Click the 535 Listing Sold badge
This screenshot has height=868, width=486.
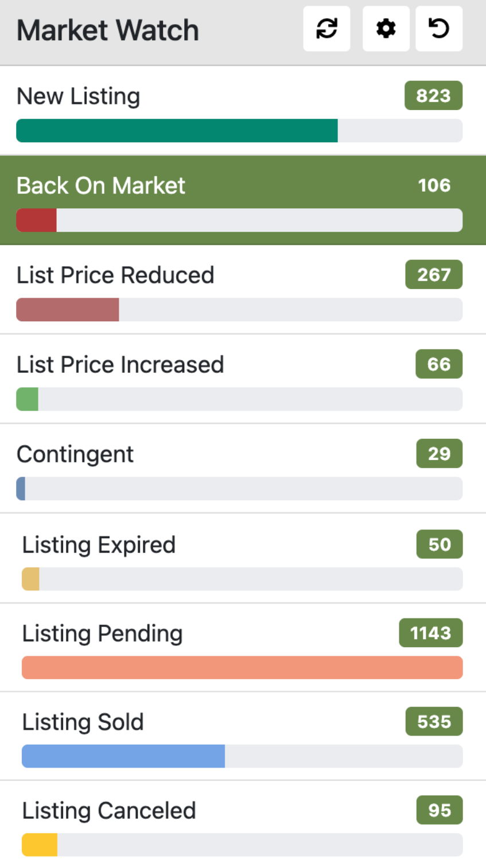tap(433, 722)
